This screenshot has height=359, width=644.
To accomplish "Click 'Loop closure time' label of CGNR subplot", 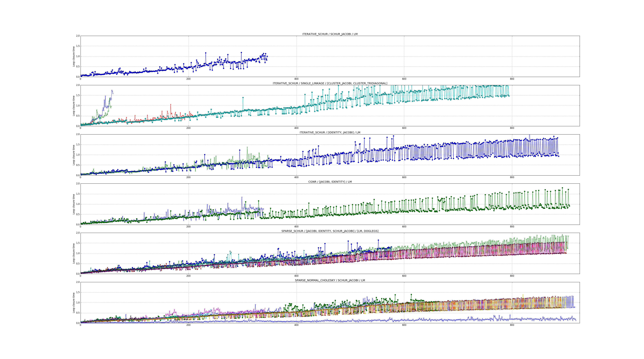I will tap(74, 204).
